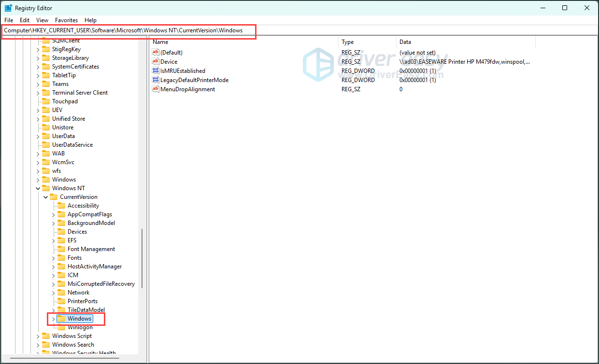Sort values by the Data column header
Image resolution: width=599 pixels, height=364 pixels.
tap(466, 42)
